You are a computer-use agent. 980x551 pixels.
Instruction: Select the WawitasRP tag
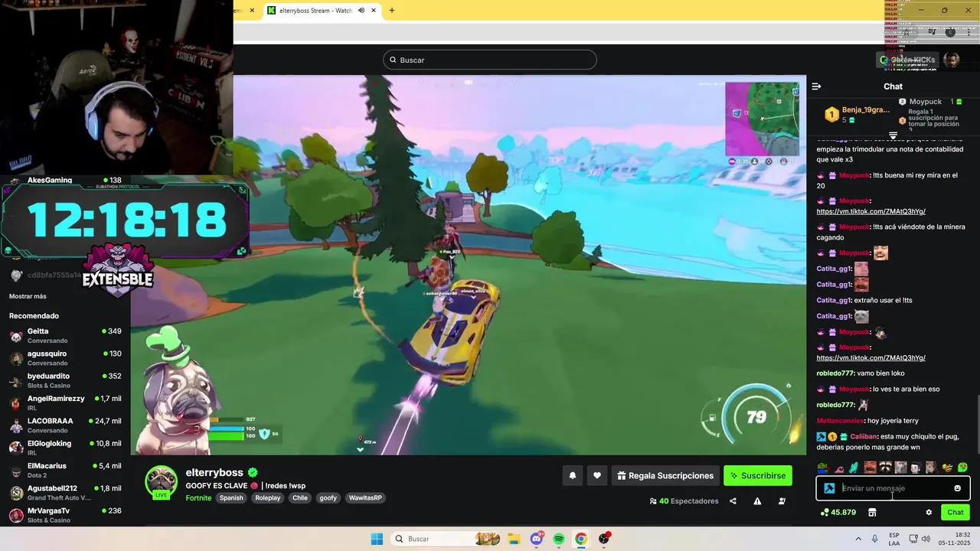click(364, 497)
